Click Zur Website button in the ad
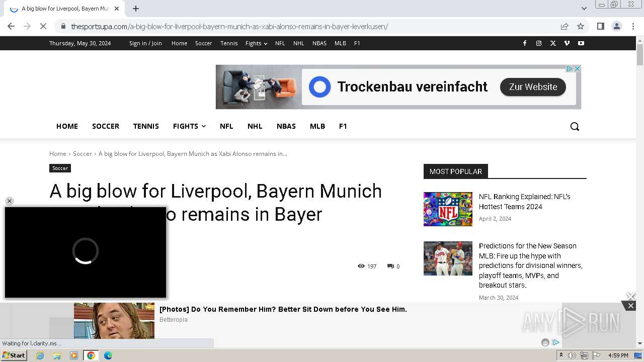Image resolution: width=644 pixels, height=362 pixels. click(533, 87)
